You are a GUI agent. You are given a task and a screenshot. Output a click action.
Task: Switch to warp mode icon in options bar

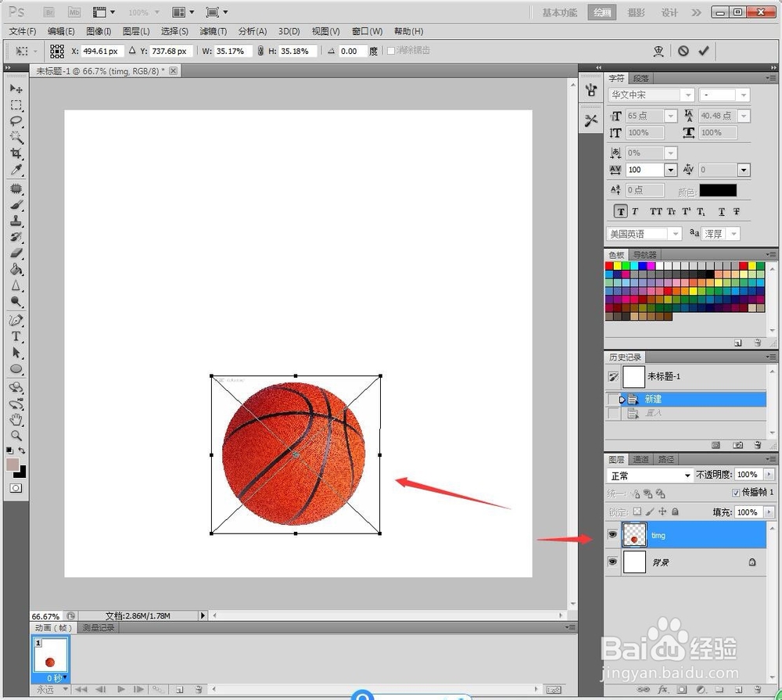coord(658,51)
